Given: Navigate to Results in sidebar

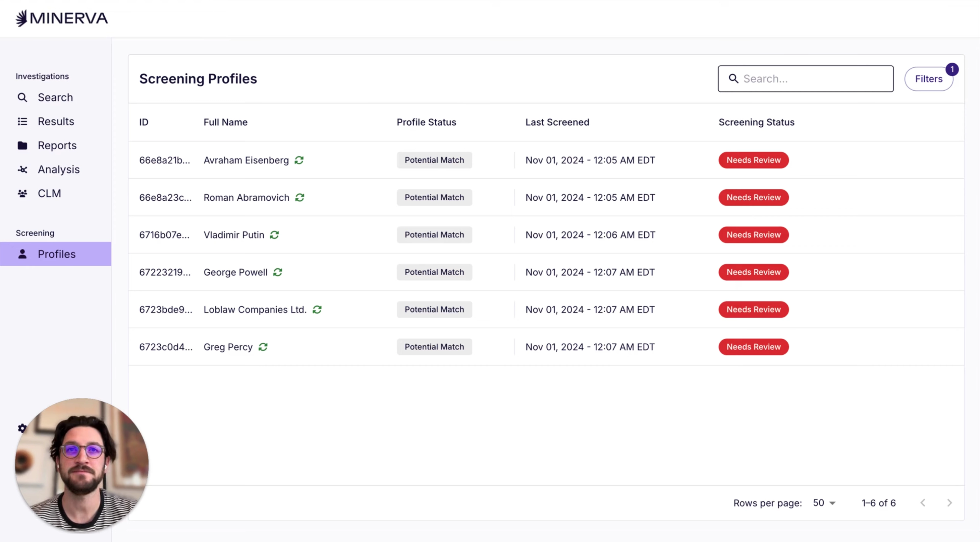Looking at the screenshot, I should click(56, 122).
